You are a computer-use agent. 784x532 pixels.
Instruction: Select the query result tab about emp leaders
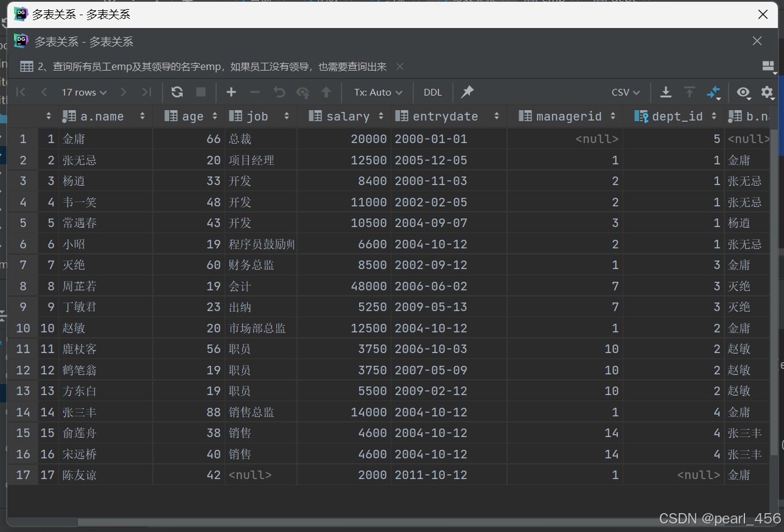pyautogui.click(x=212, y=66)
